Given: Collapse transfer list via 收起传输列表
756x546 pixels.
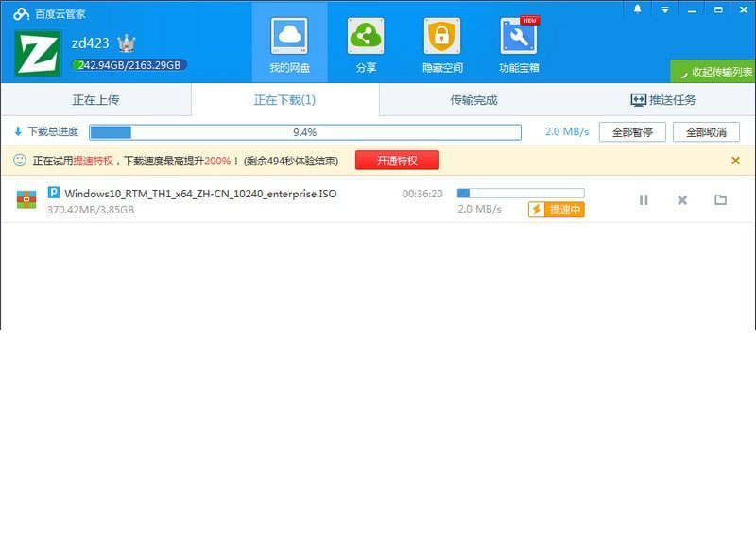Looking at the screenshot, I should (x=713, y=72).
